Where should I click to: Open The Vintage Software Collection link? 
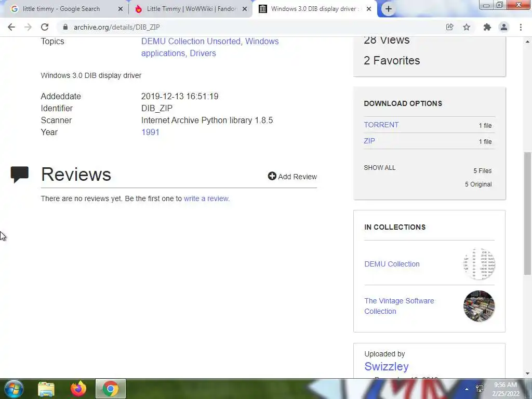pyautogui.click(x=399, y=306)
